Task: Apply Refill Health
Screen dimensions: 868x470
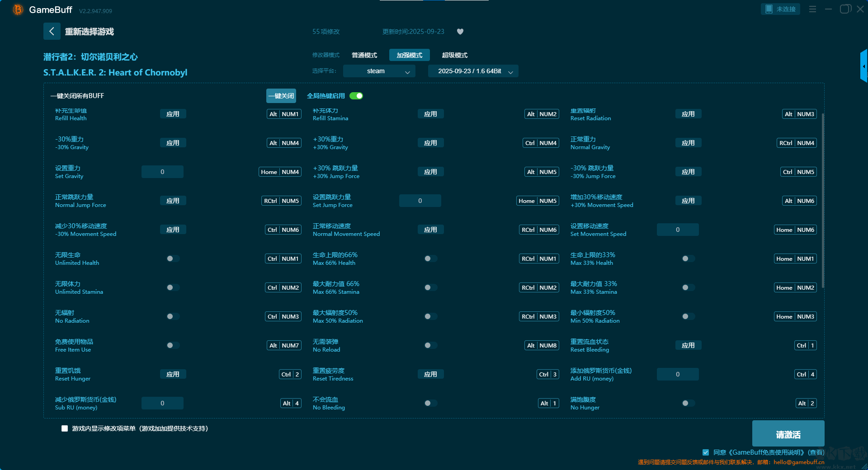Action: click(x=173, y=114)
